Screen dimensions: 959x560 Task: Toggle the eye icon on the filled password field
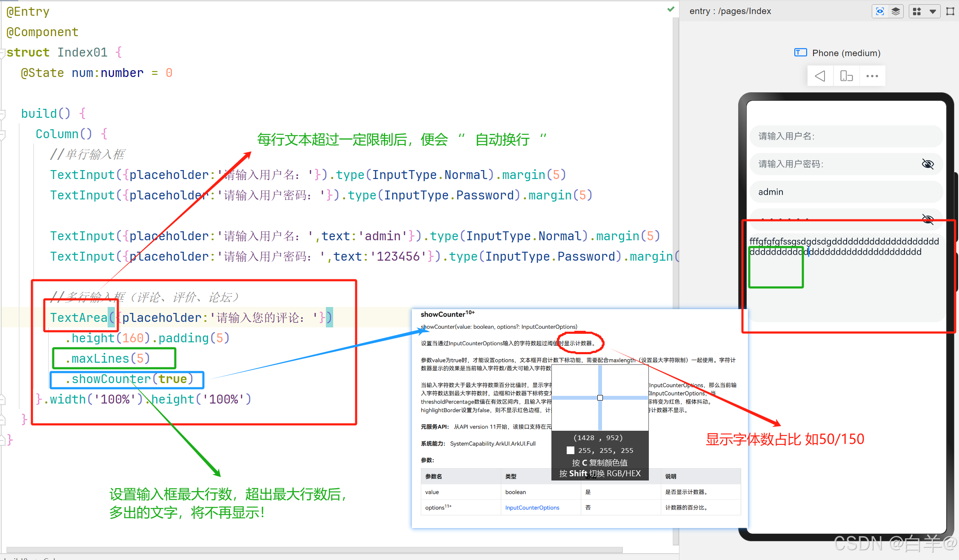point(928,219)
